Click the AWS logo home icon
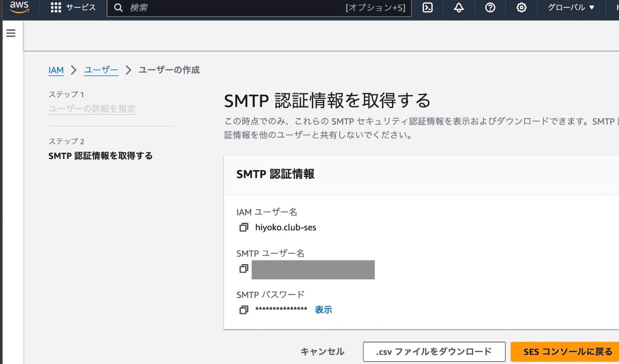619x364 pixels. pyautogui.click(x=19, y=8)
